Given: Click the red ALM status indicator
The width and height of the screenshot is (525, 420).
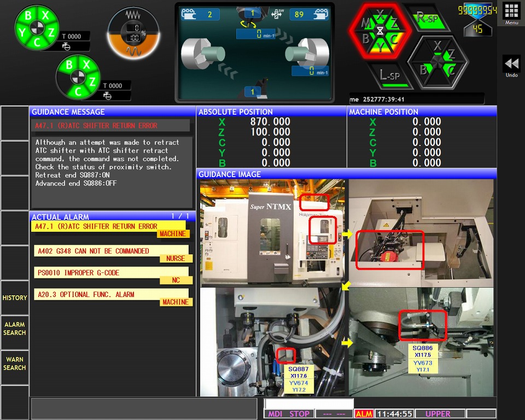Looking at the screenshot, I should click(364, 414).
